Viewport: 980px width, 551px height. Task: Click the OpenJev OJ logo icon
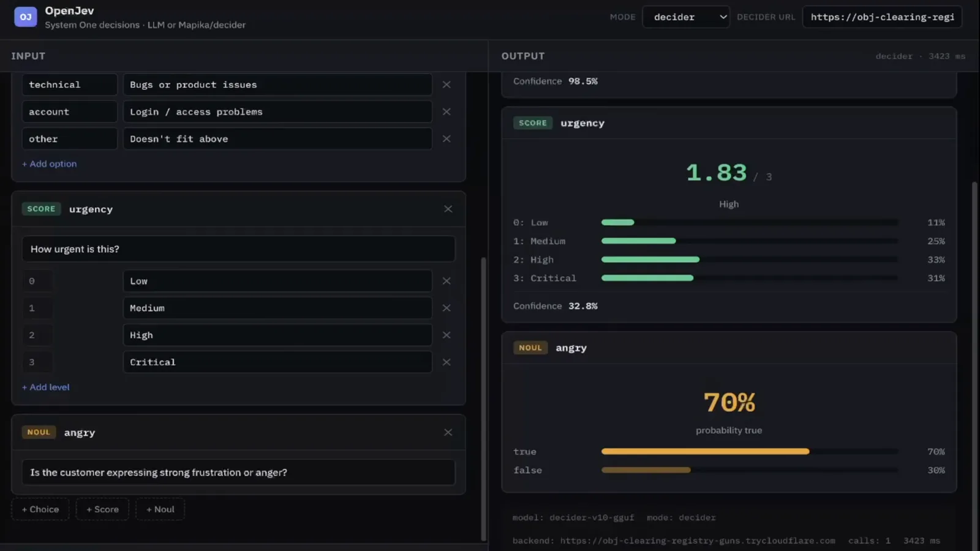tap(26, 17)
